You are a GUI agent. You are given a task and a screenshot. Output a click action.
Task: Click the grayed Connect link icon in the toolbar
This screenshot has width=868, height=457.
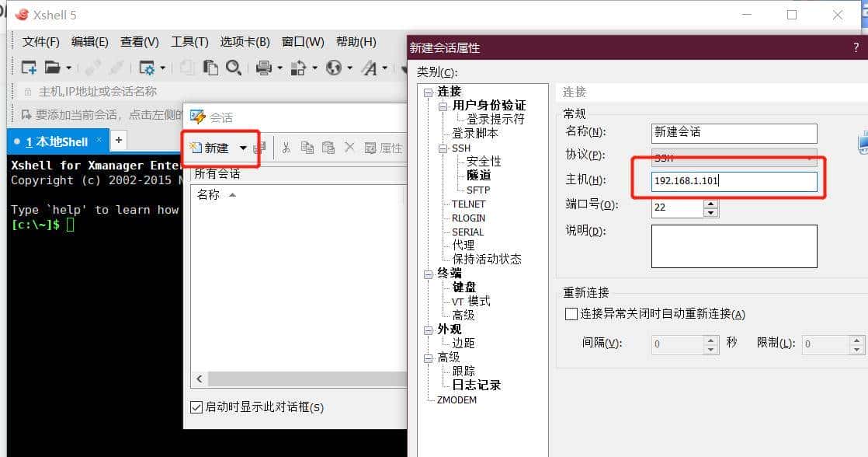click(92, 68)
